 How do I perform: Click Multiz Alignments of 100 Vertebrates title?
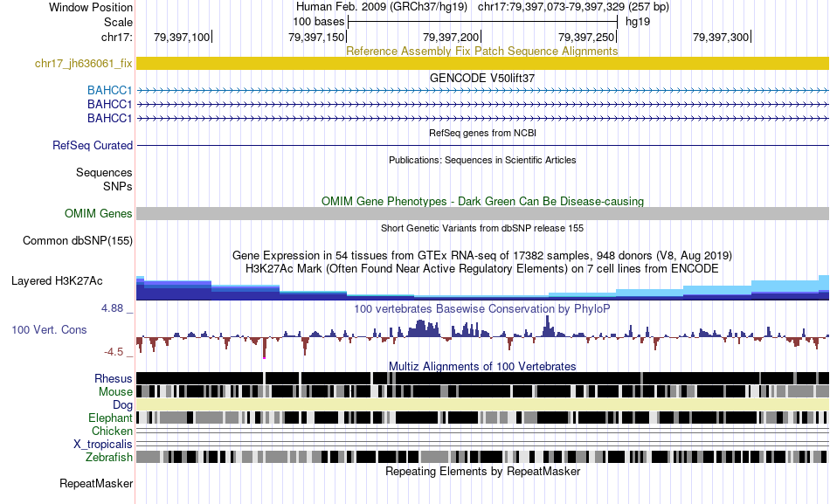482,366
